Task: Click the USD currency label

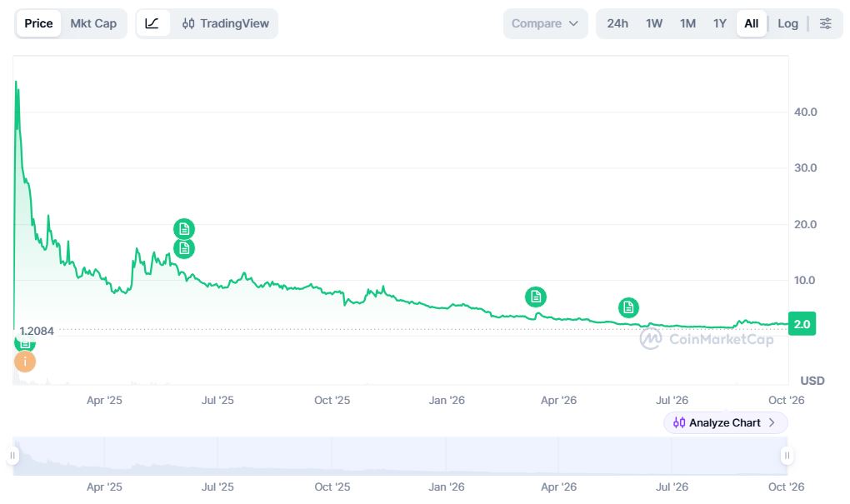Action: (x=812, y=381)
